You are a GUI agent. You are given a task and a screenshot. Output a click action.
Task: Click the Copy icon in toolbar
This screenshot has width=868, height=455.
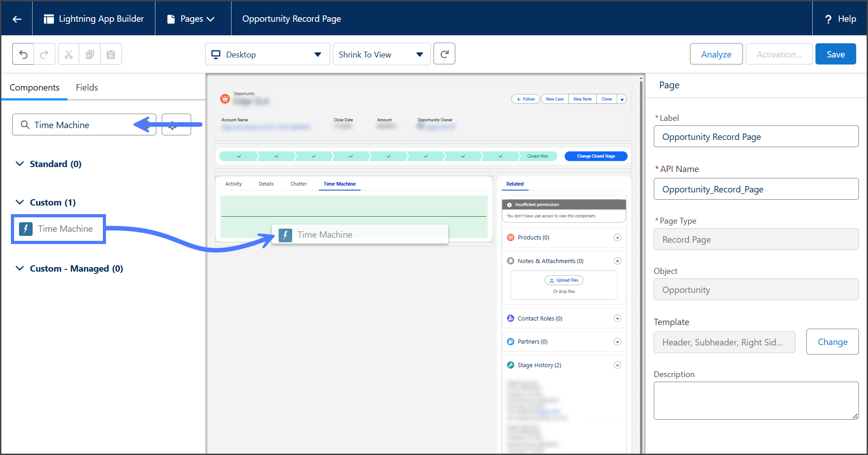tap(90, 54)
